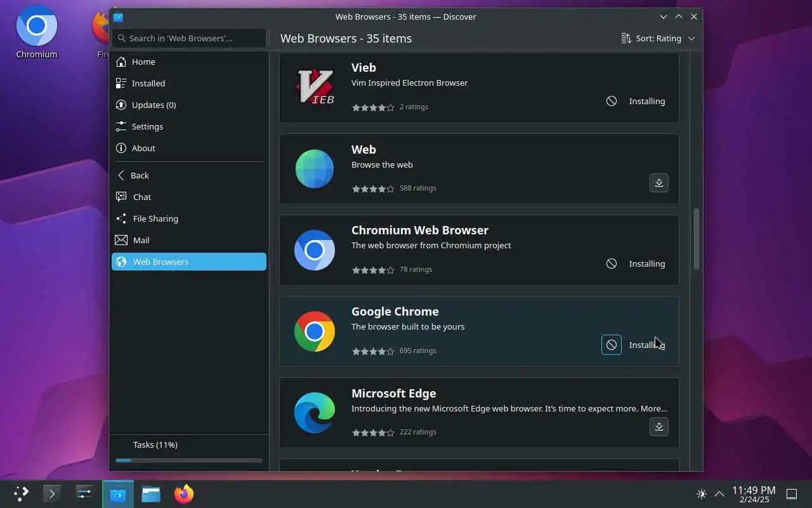Launch Firefox from the taskbar
Viewport: 812px width, 508px height.
click(184, 494)
